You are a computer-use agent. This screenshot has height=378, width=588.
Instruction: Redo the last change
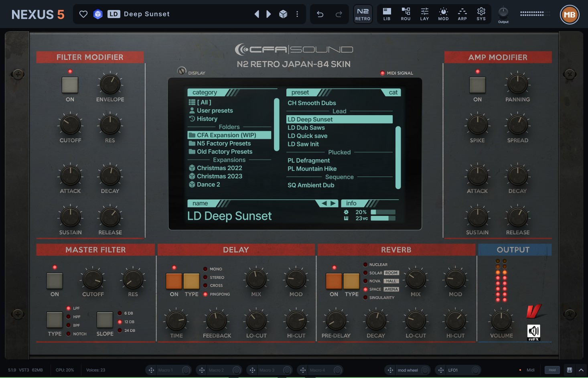click(x=339, y=14)
